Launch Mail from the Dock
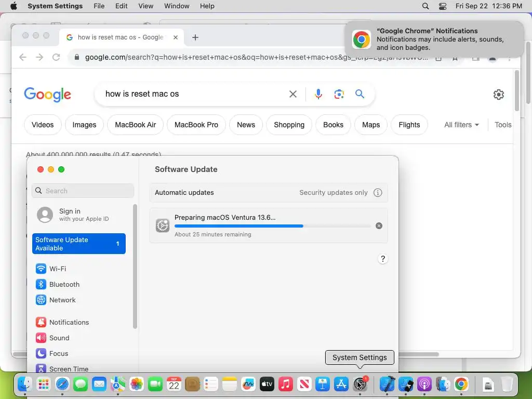The image size is (532, 399). click(99, 384)
